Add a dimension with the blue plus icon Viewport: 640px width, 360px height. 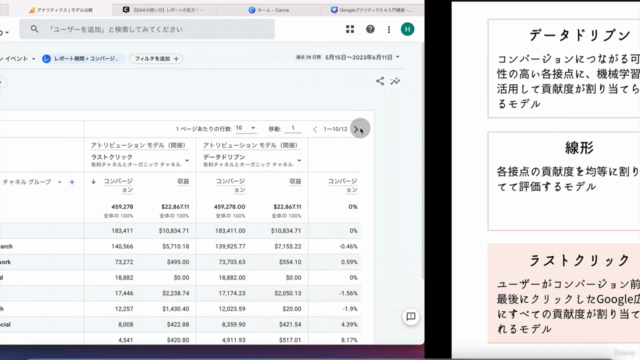coord(72,182)
